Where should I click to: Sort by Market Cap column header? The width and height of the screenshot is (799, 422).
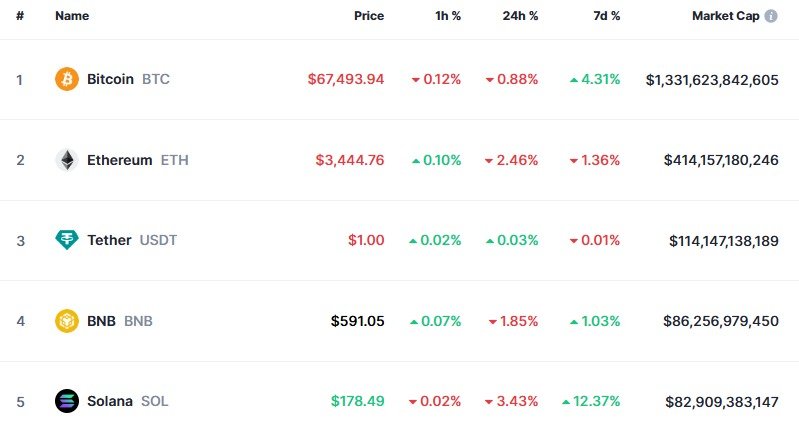click(725, 17)
